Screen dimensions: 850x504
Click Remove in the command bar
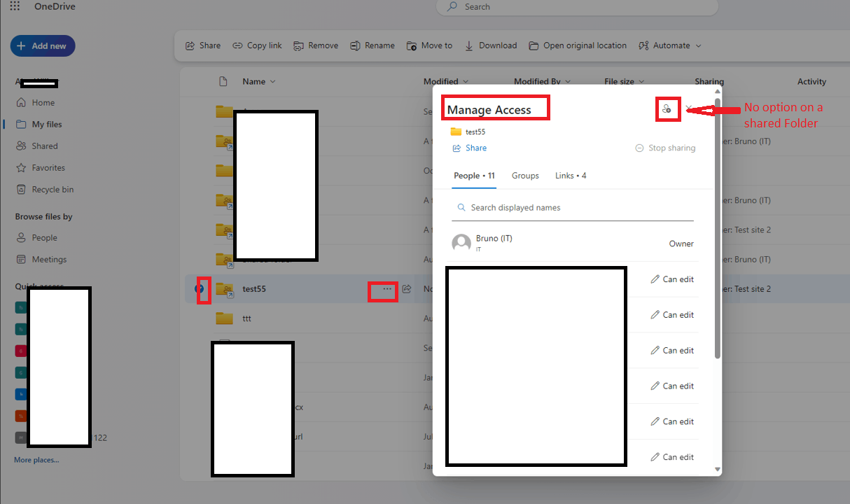coord(316,45)
